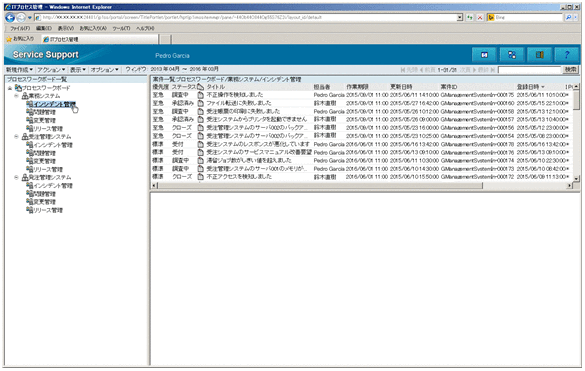
Task: Open the browser ヘルプ(H) menu
Action: point(145,28)
